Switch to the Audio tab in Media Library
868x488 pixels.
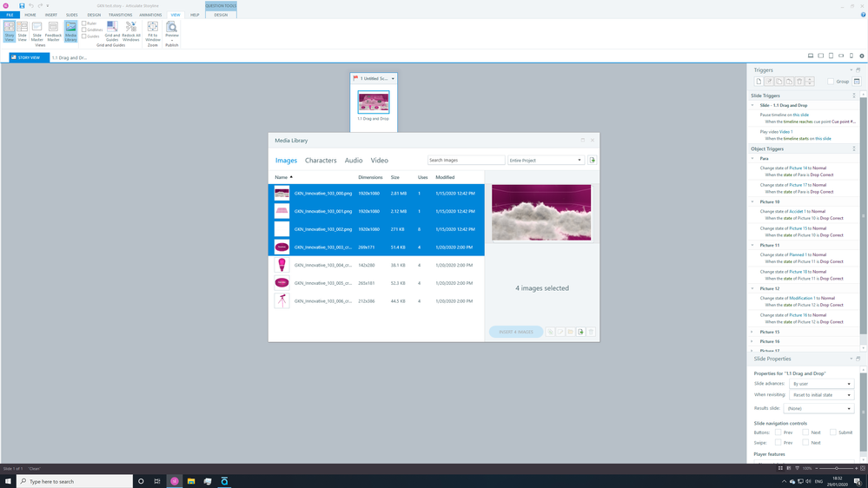click(x=353, y=161)
